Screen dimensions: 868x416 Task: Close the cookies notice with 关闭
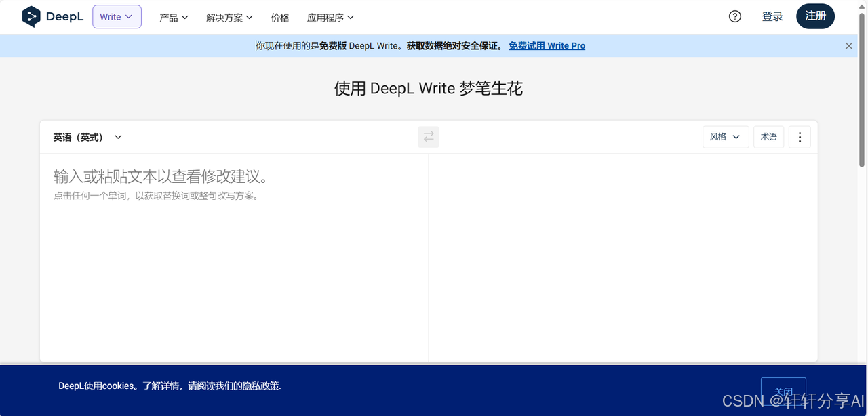point(783,392)
